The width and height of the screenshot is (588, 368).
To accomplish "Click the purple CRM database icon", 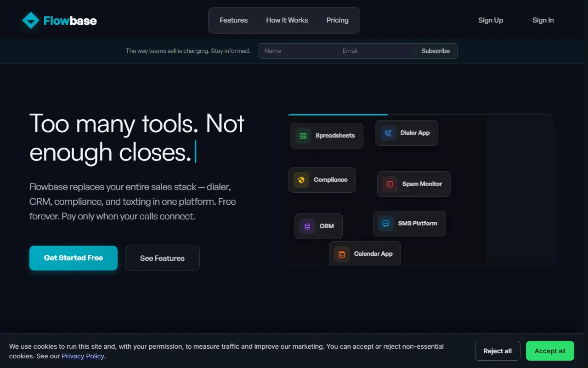I will [307, 226].
